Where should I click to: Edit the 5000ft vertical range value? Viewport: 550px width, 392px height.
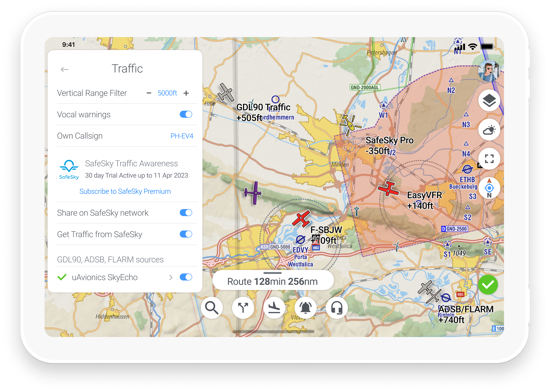point(167,93)
